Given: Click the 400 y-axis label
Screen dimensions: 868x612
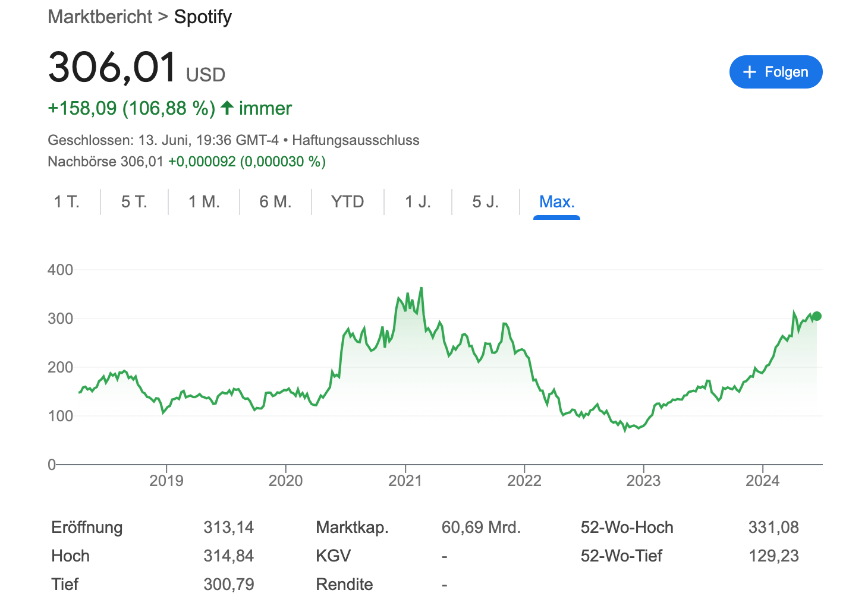Looking at the screenshot, I should (60, 270).
